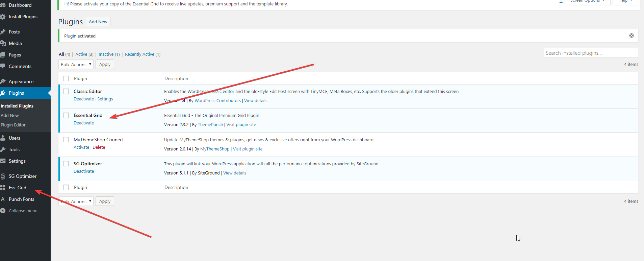This screenshot has width=644, height=261.
Task: Click the Description column header at top
Action: point(176,78)
